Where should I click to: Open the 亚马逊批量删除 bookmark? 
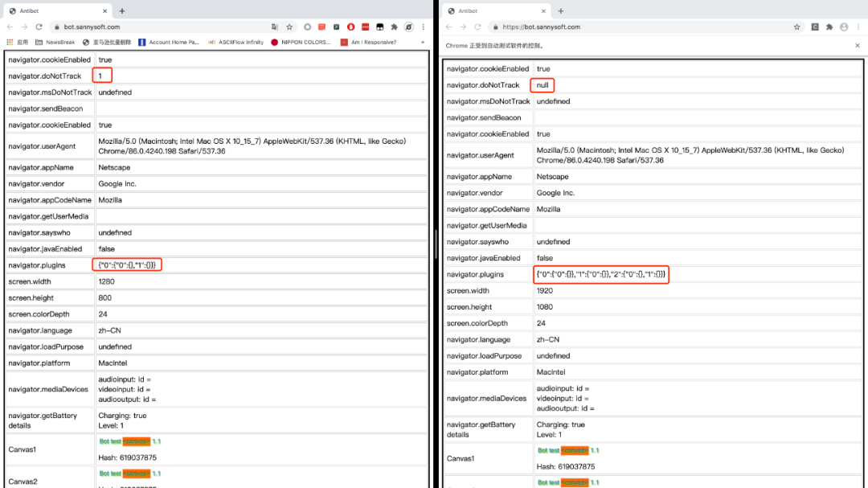point(107,42)
